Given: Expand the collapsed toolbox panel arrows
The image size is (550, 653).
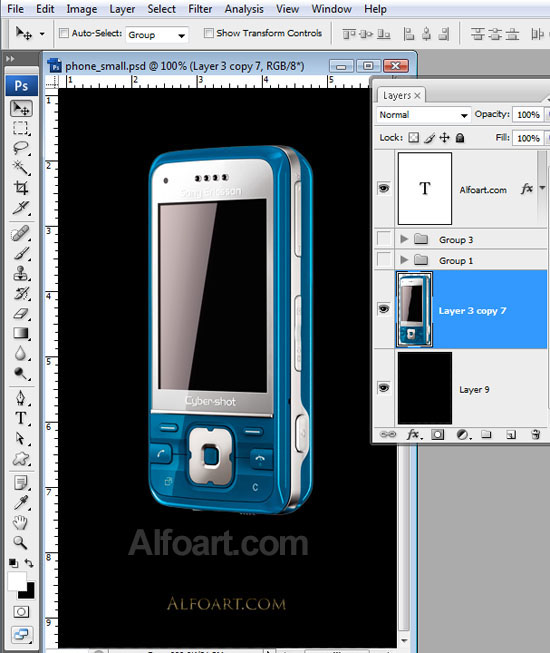Looking at the screenshot, I should pos(10,59).
